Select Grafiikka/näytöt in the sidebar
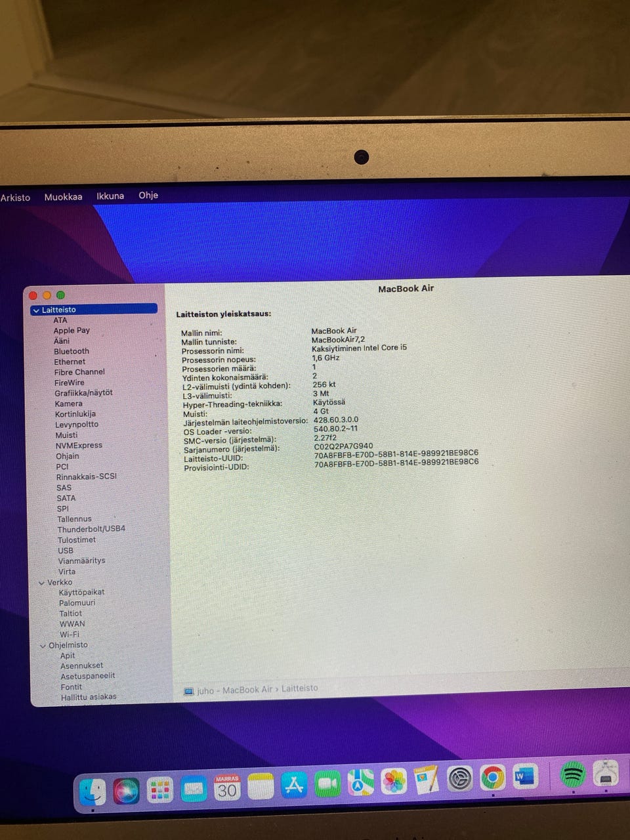This screenshot has width=630, height=840. click(x=83, y=392)
